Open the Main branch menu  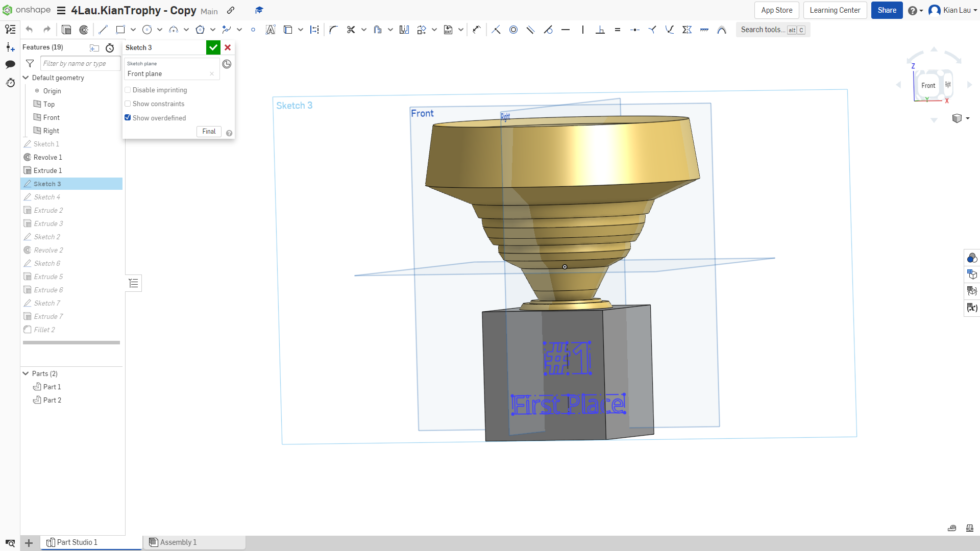coord(209,11)
